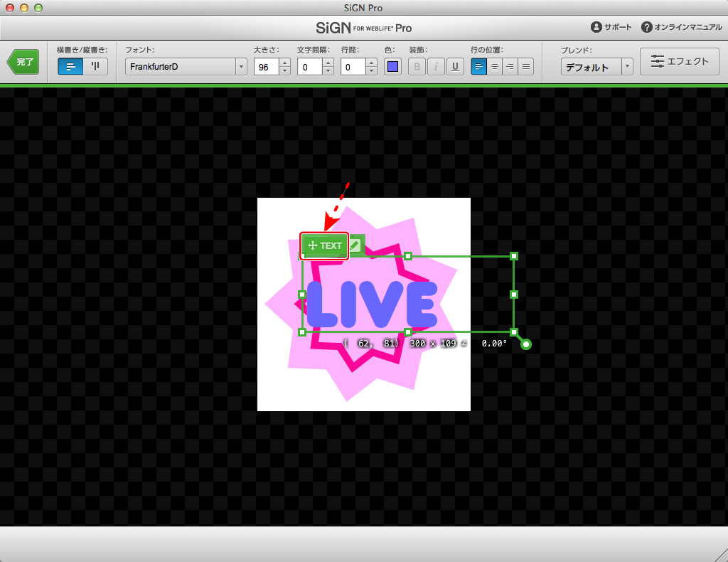Click the window resize grip corner
Image resolution: width=728 pixels, height=562 pixels.
(x=722, y=556)
